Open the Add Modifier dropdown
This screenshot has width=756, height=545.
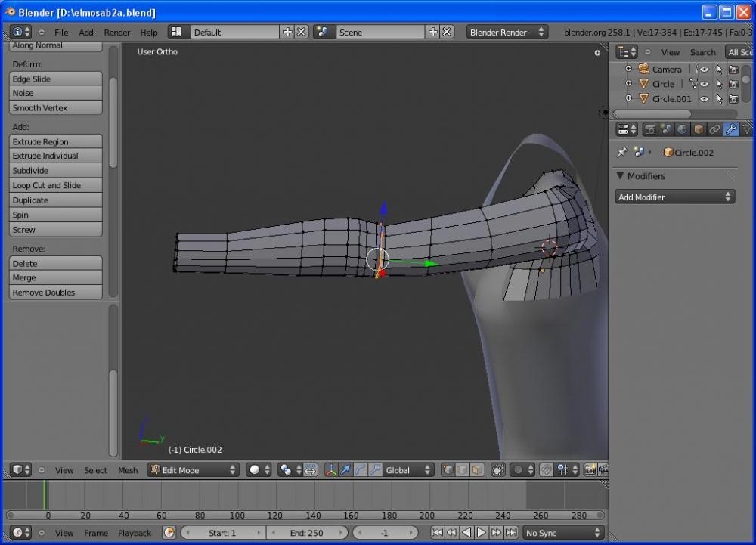tap(674, 197)
